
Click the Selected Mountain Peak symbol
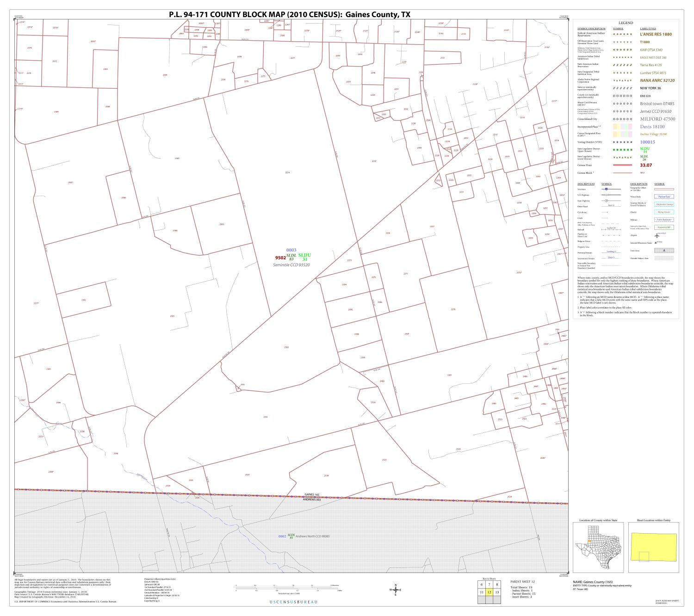[656, 242]
